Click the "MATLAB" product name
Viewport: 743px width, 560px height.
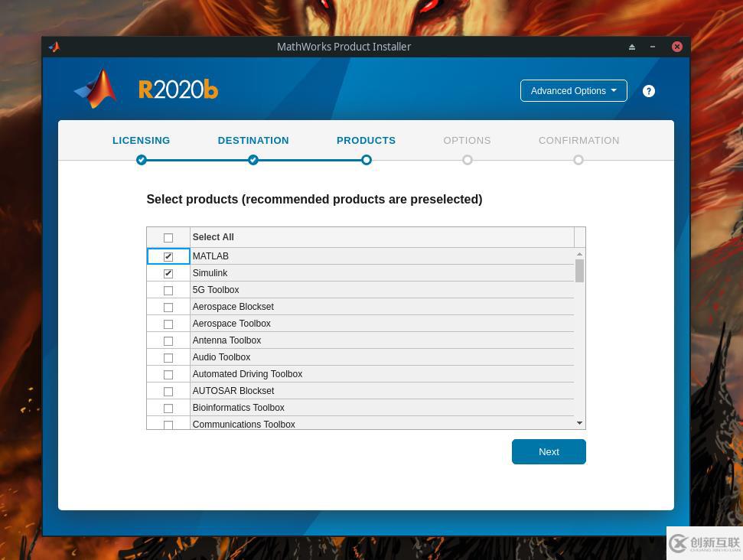[x=210, y=256]
